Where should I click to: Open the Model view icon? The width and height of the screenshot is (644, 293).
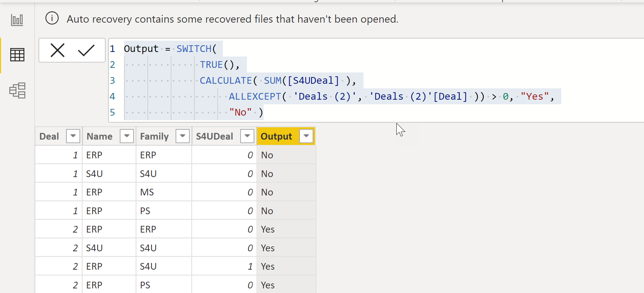coord(17,90)
